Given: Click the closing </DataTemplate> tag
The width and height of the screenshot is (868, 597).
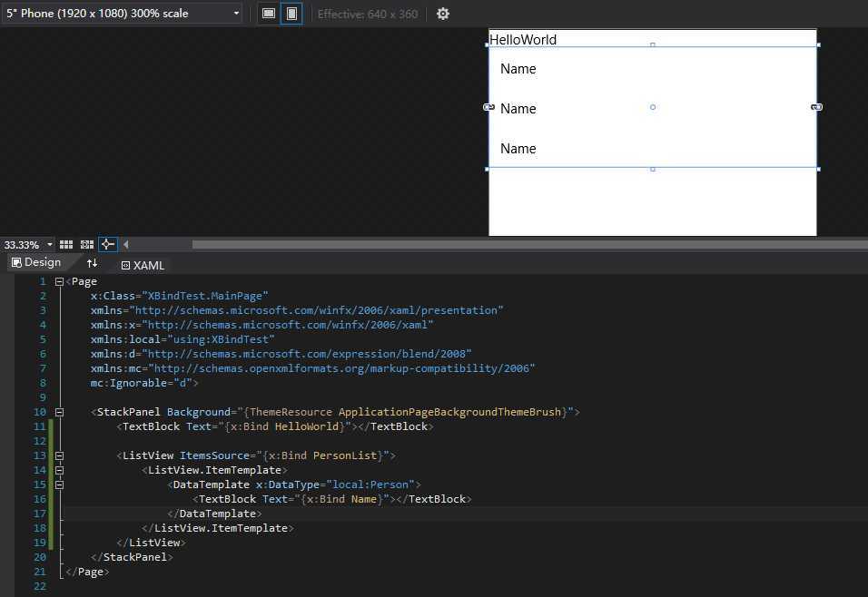Looking at the screenshot, I should (214, 514).
